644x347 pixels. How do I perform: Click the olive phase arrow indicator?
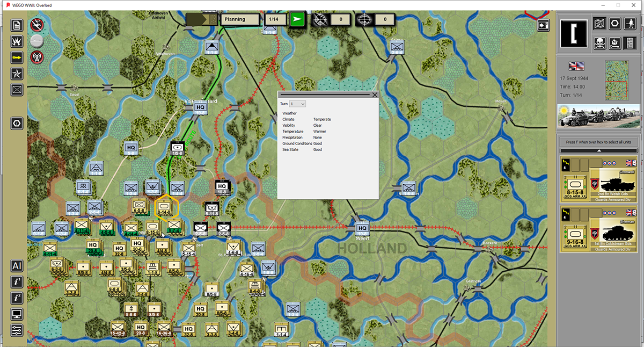point(202,19)
